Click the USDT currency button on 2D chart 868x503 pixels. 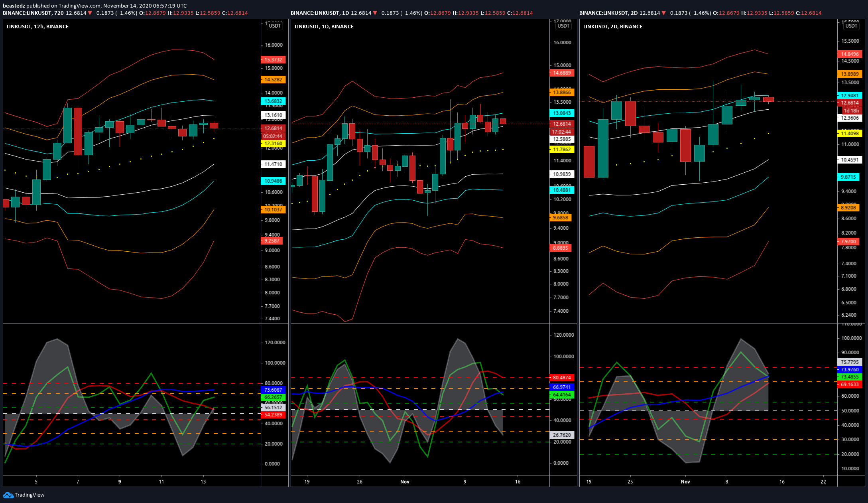pos(851,26)
